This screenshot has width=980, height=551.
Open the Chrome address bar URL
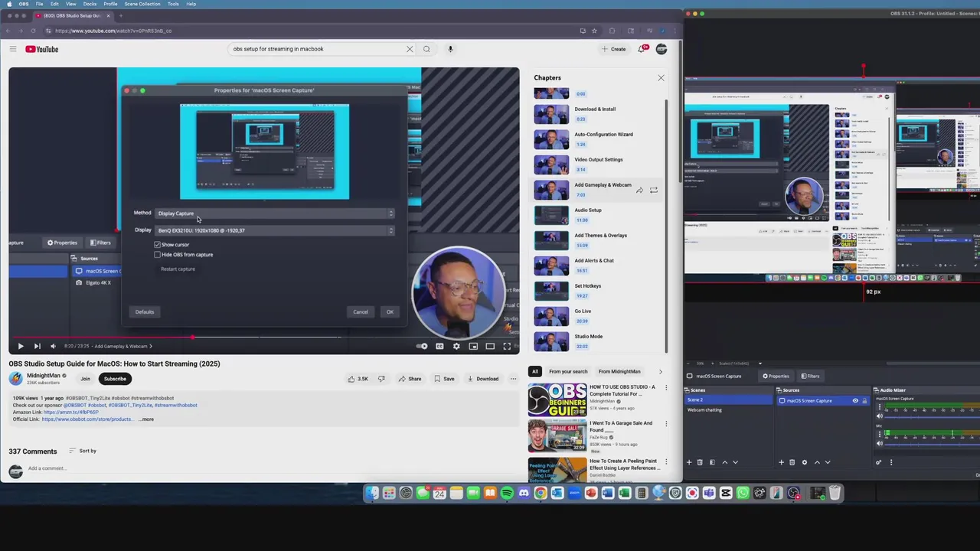pos(113,31)
